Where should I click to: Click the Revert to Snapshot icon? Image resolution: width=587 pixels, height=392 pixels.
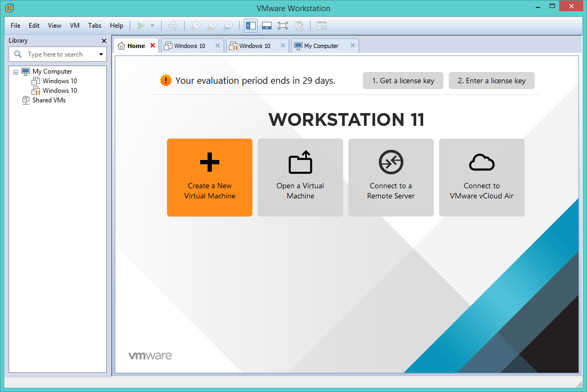pyautogui.click(x=212, y=26)
